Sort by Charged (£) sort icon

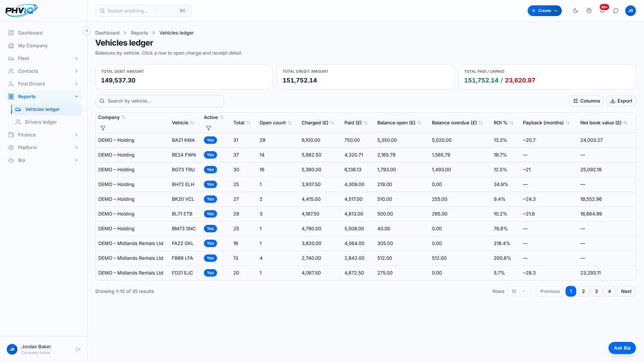[332, 123]
